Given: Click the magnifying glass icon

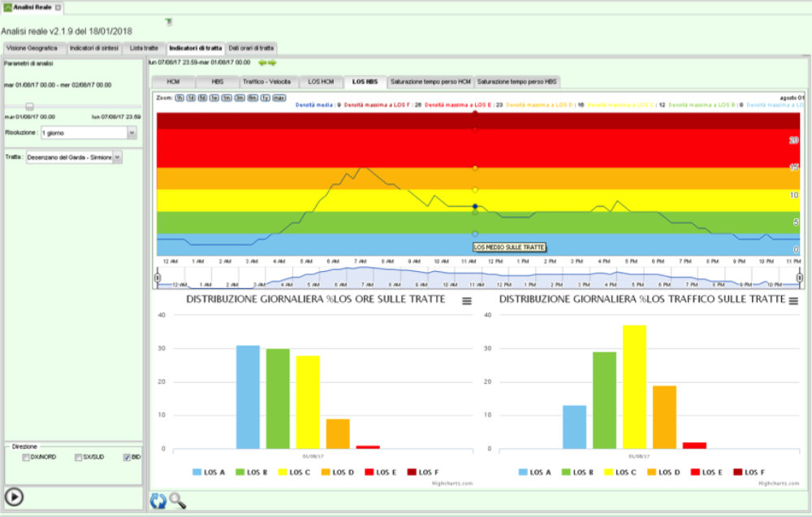Looking at the screenshot, I should pyautogui.click(x=178, y=501).
